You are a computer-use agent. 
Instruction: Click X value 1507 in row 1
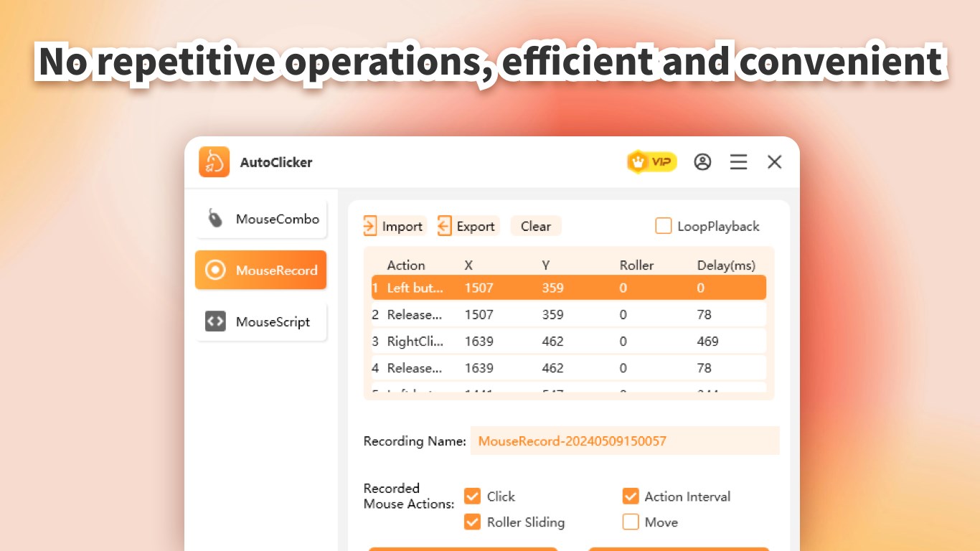pos(479,288)
